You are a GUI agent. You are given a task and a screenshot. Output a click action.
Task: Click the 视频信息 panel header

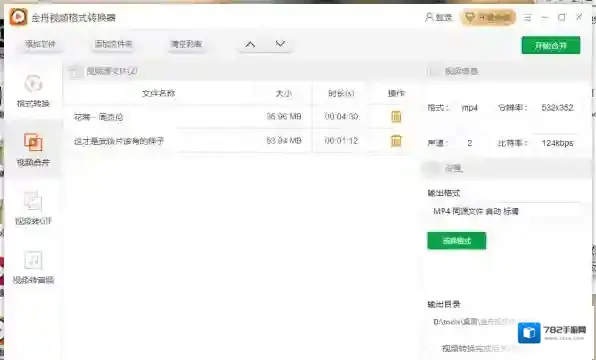(461, 71)
